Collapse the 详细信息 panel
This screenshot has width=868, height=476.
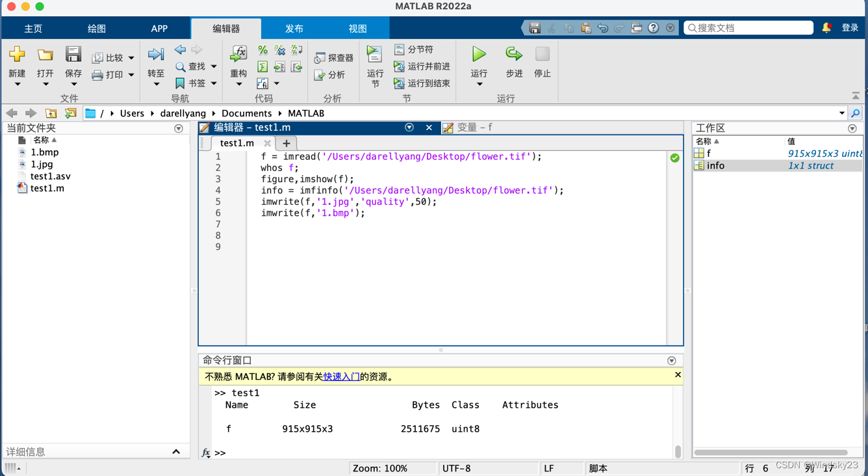(175, 451)
